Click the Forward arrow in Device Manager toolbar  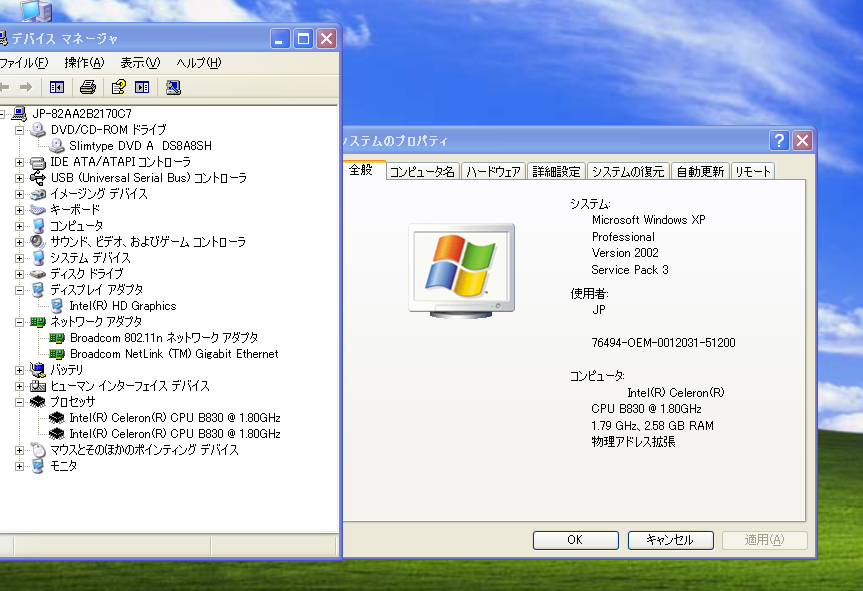pos(26,87)
